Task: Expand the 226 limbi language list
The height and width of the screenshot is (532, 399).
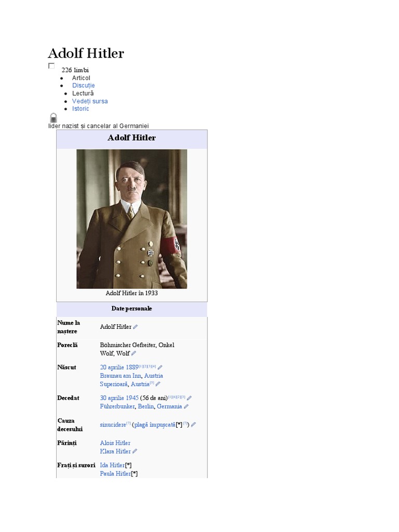Action: point(75,70)
